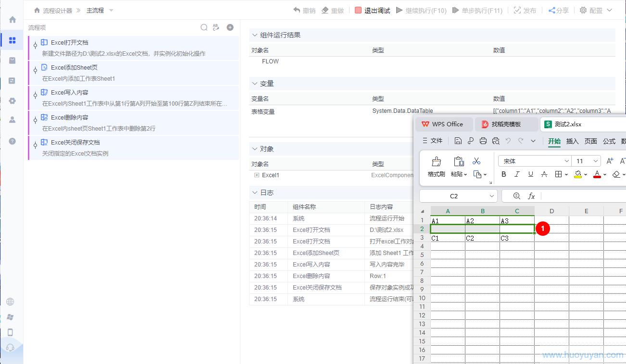Switch to the 插入 ribbon tab
Screen dimensions: 626x364
[x=572, y=141]
